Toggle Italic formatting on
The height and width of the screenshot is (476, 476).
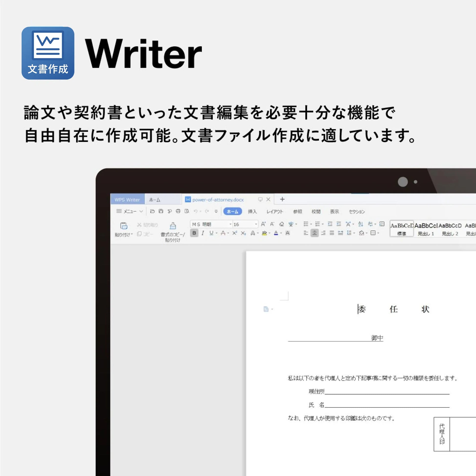(203, 233)
